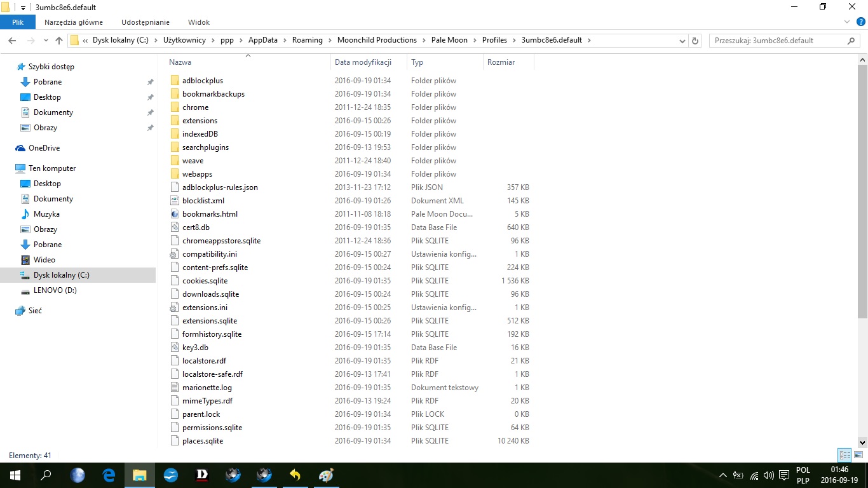
Task: Select the Widok ribbon tab
Action: point(199,22)
